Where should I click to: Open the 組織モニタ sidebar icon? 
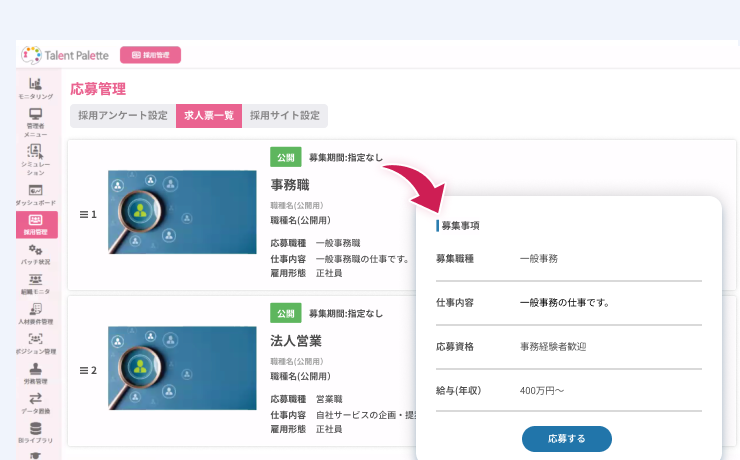pos(35,284)
